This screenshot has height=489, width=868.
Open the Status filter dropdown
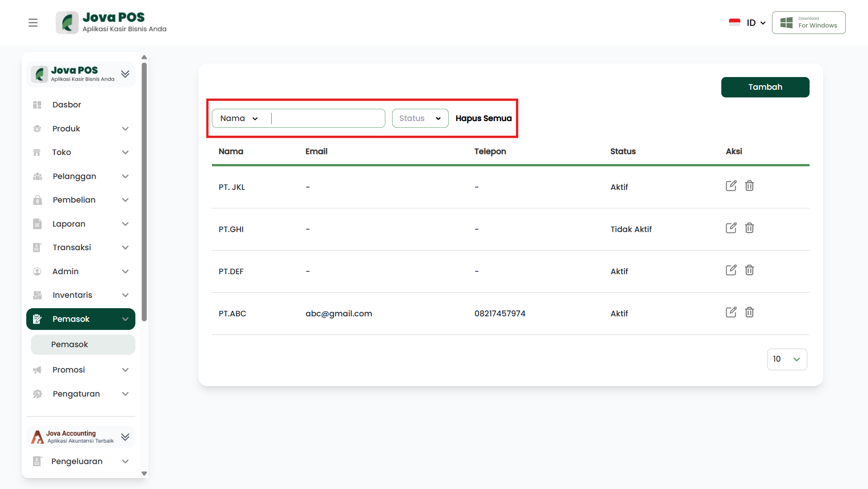pyautogui.click(x=420, y=118)
